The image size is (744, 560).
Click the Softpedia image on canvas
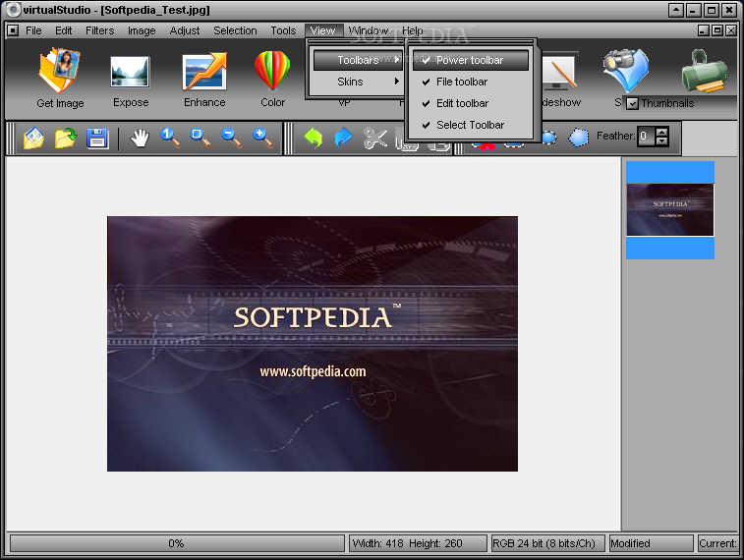[313, 344]
